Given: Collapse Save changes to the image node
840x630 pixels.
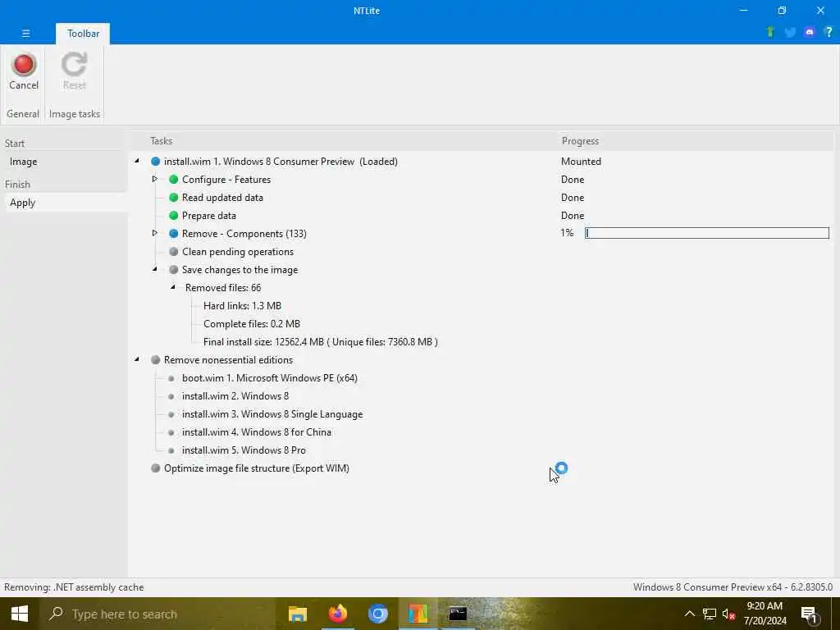Looking at the screenshot, I should click(x=155, y=269).
